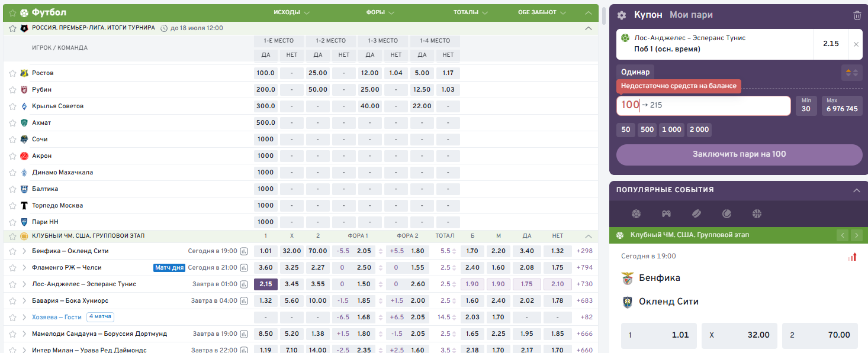Collapse the Популярные события panel
868x353 pixels.
[x=856, y=190]
